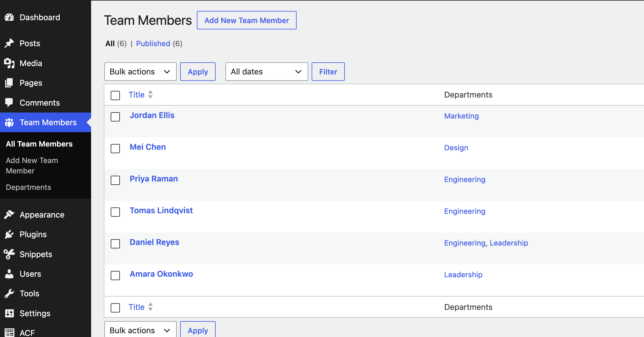Click Engineering in Daniel Reyes's row

(465, 243)
